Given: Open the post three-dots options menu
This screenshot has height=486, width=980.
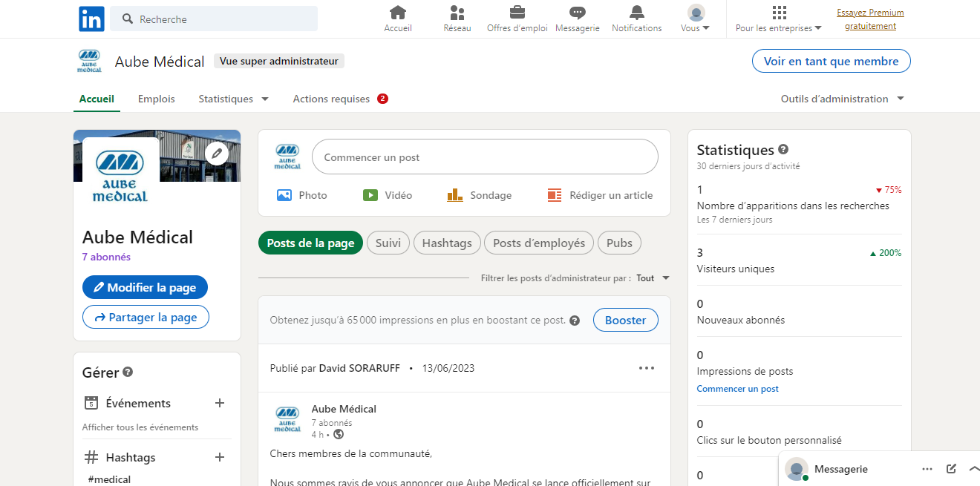Looking at the screenshot, I should tap(647, 368).
